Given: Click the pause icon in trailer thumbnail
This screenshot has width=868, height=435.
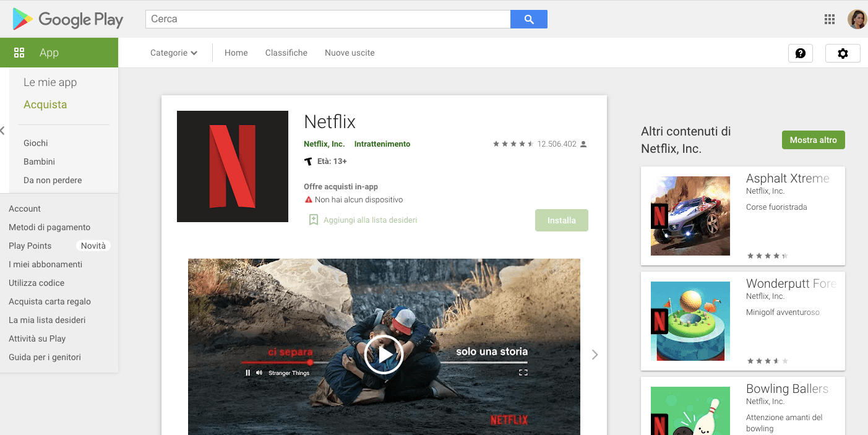Looking at the screenshot, I should [248, 373].
